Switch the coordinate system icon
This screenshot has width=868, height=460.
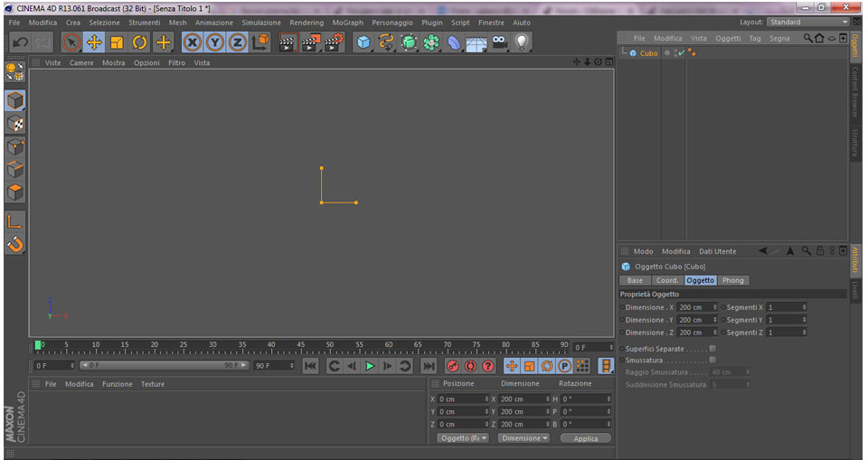coord(260,42)
